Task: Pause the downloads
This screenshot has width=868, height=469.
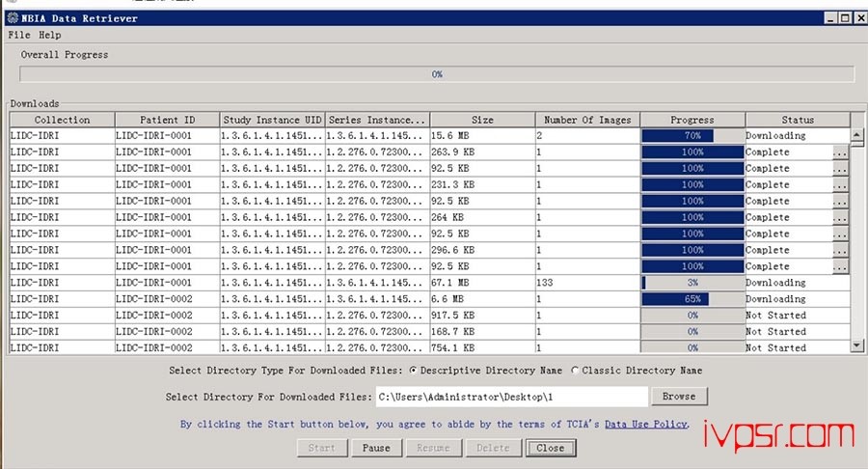Action: tap(376, 448)
